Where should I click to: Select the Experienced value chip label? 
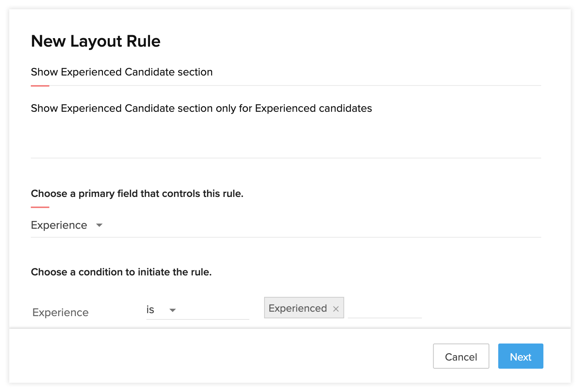tap(297, 308)
